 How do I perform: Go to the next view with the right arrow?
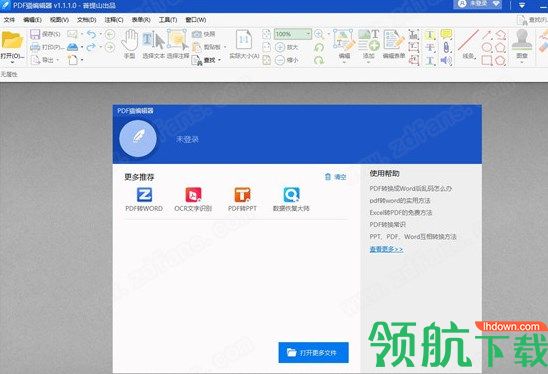[110, 47]
